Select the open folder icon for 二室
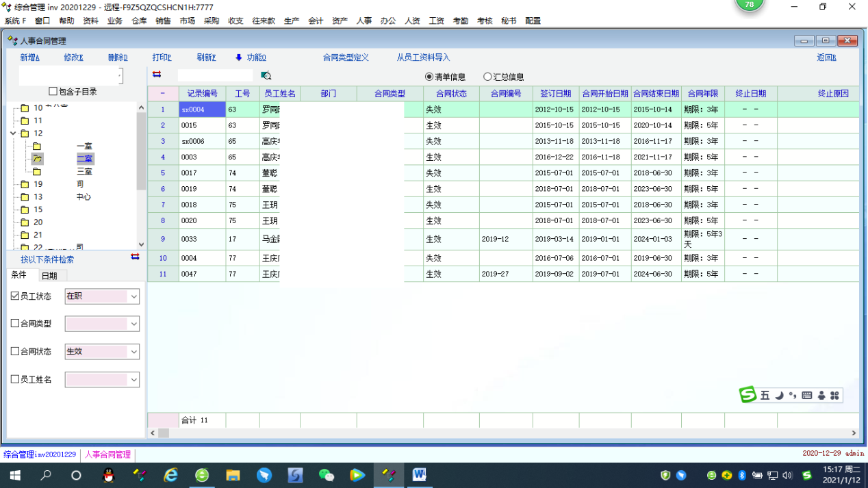The height and width of the screenshot is (488, 868). click(x=38, y=159)
